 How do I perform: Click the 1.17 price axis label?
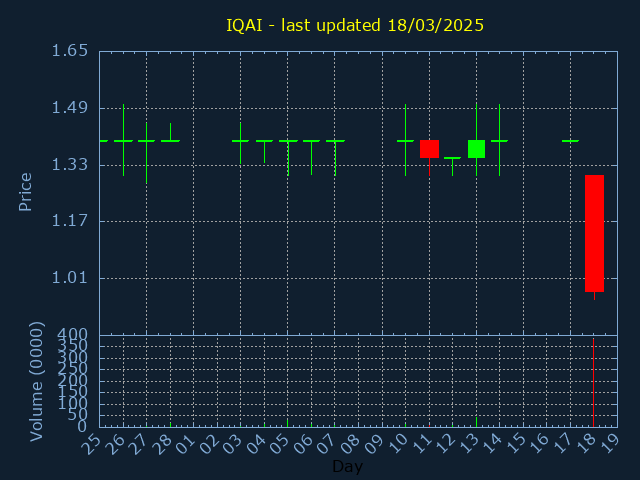pos(69,221)
